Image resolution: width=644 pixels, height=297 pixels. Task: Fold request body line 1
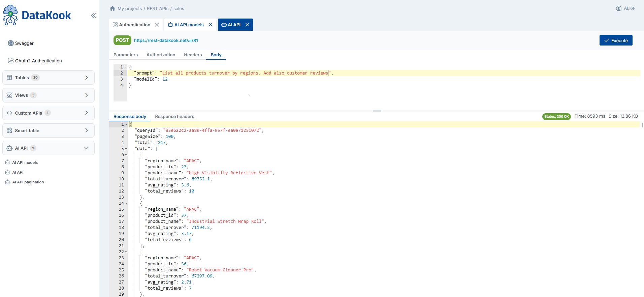point(125,67)
